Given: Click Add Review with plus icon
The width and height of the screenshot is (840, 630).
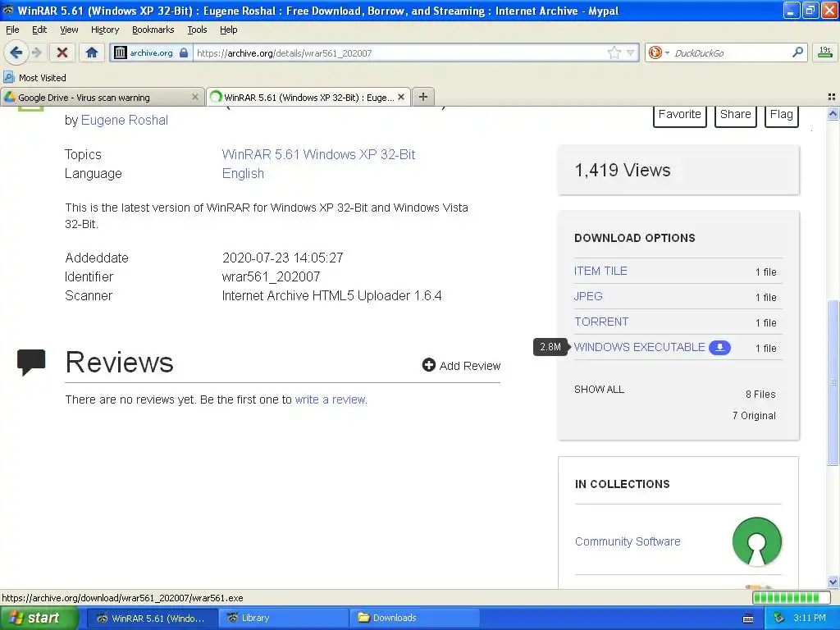Looking at the screenshot, I should tap(461, 365).
